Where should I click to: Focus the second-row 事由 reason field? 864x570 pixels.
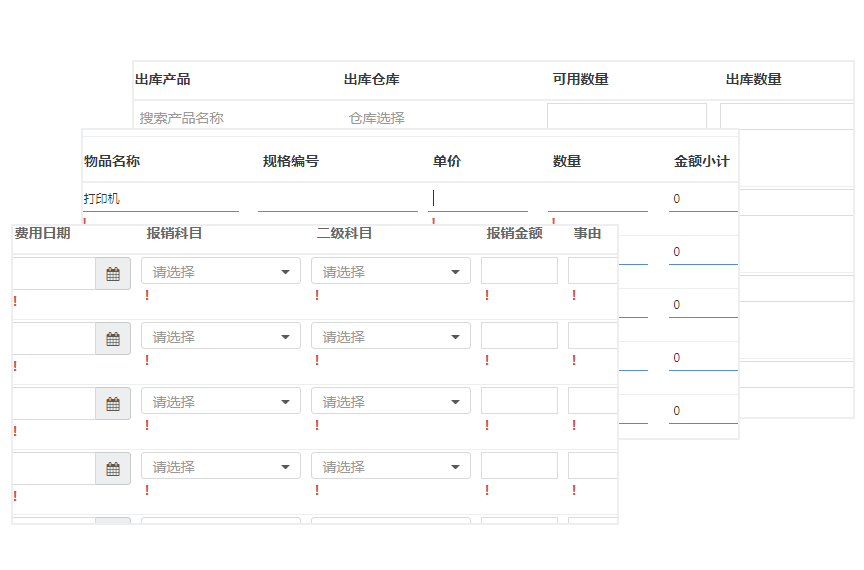pyautogui.click(x=593, y=336)
